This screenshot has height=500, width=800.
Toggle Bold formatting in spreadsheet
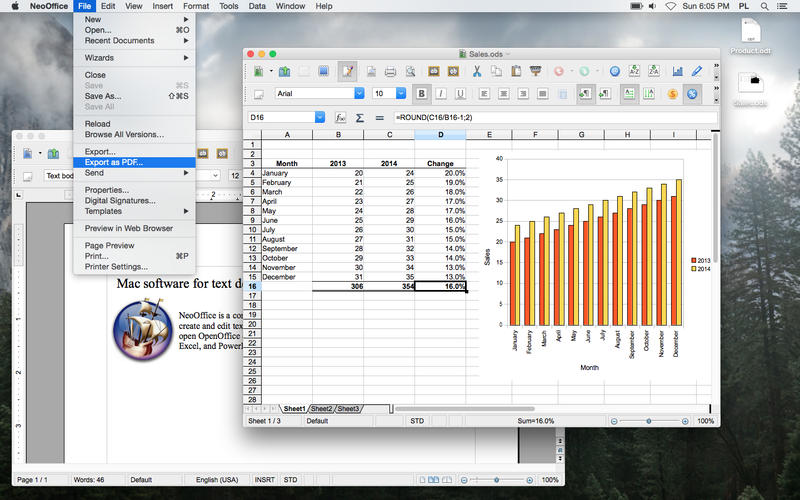(422, 94)
